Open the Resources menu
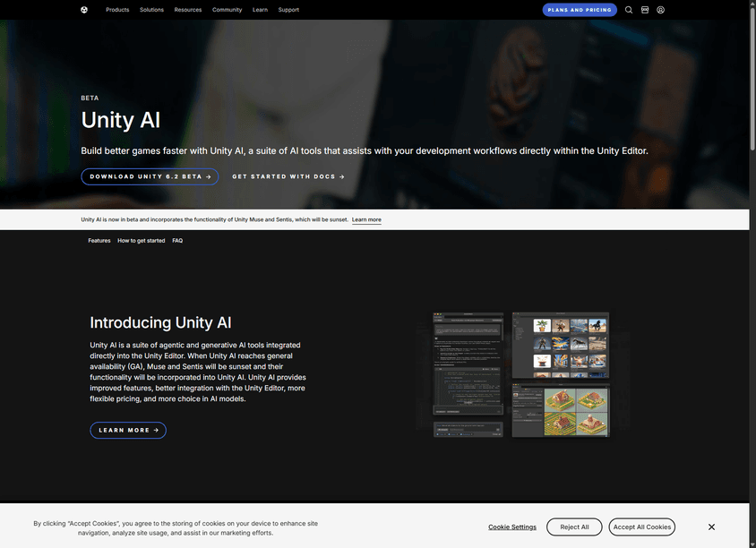The height and width of the screenshot is (548, 756). point(188,10)
